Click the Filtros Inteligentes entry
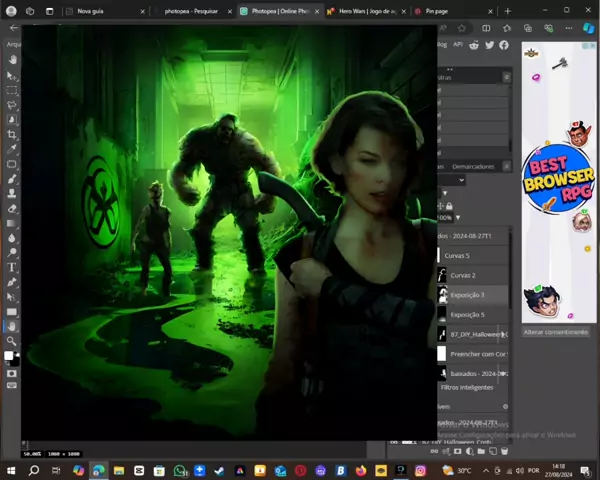This screenshot has height=480, width=600. (x=466, y=387)
